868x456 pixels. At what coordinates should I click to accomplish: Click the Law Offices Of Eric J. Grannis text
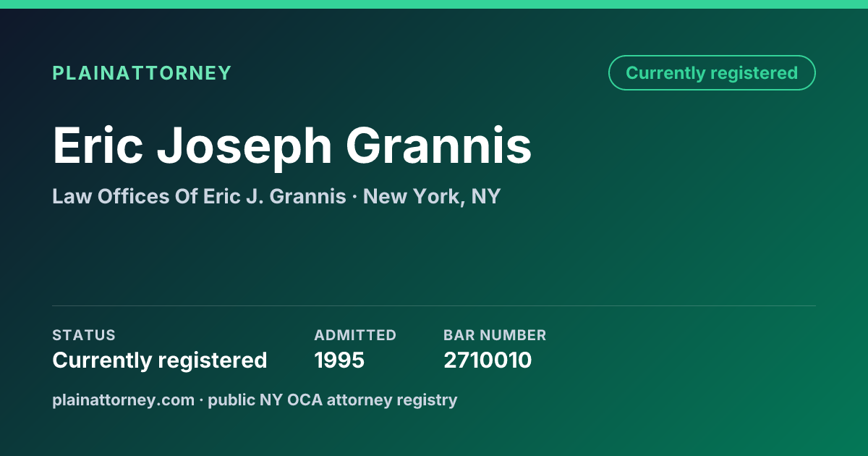click(x=199, y=196)
